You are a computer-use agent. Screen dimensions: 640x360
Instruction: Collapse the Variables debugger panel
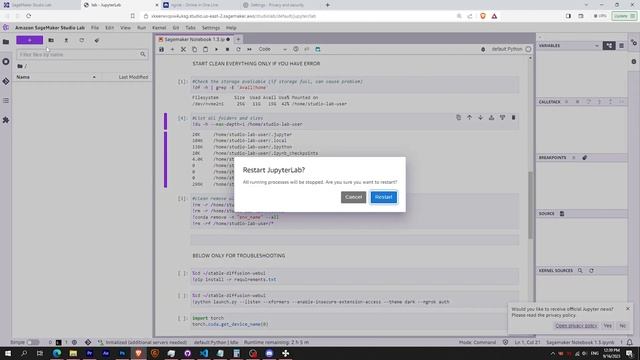[549, 46]
